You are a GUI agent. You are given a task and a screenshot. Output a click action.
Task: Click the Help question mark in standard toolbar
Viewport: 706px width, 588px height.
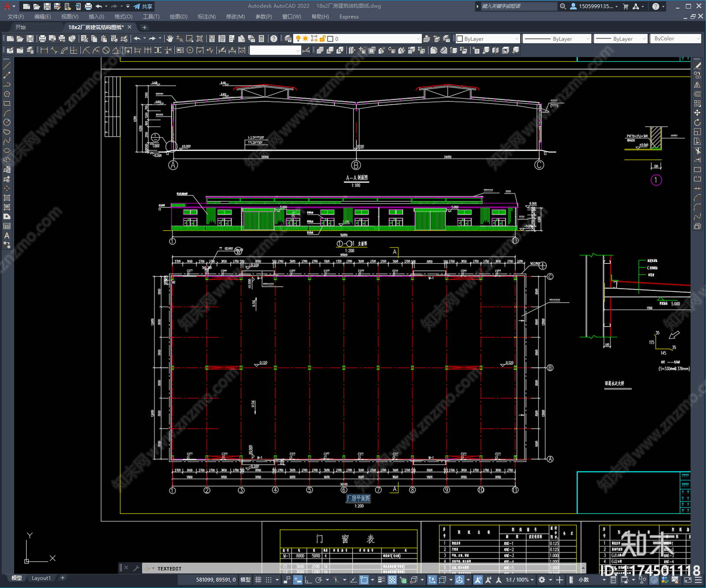coord(274,39)
